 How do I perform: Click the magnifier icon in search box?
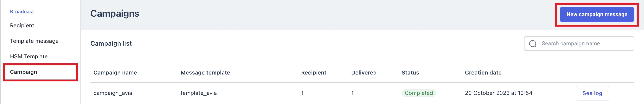click(532, 44)
